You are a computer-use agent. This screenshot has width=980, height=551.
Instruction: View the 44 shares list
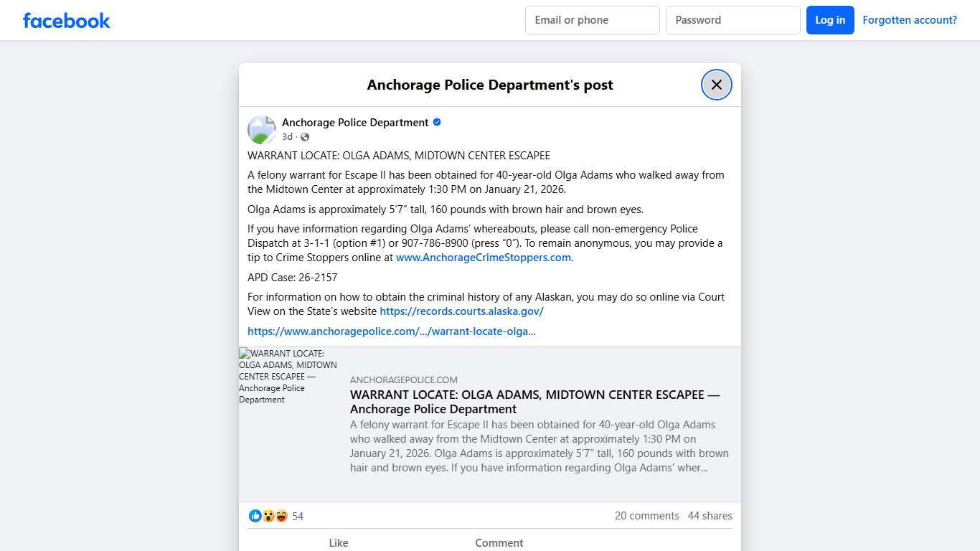click(710, 516)
